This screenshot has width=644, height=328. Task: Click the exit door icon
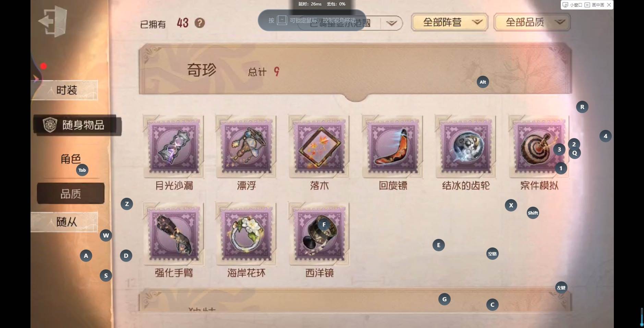(53, 21)
